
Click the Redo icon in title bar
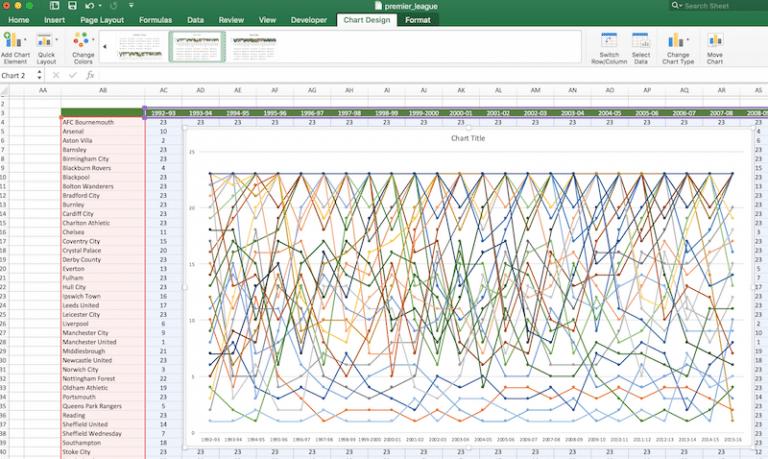coord(114,5)
